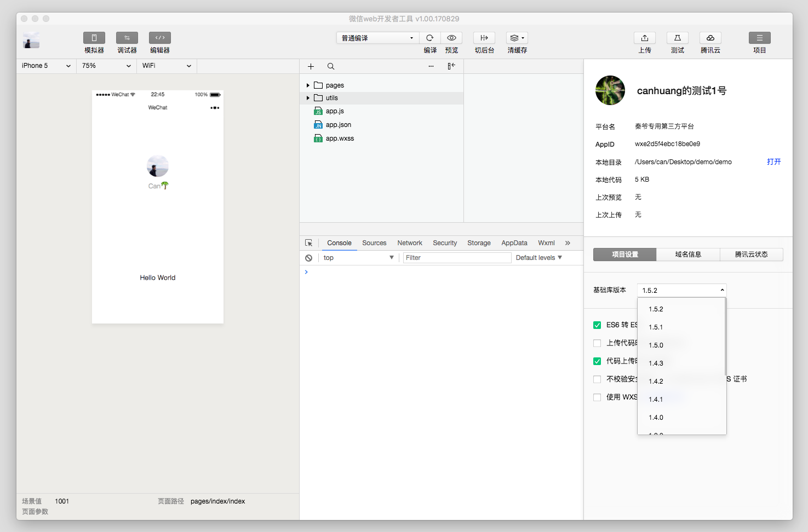The image size is (808, 532).
Task: Click the 打开 link for local directory
Action: (x=773, y=162)
